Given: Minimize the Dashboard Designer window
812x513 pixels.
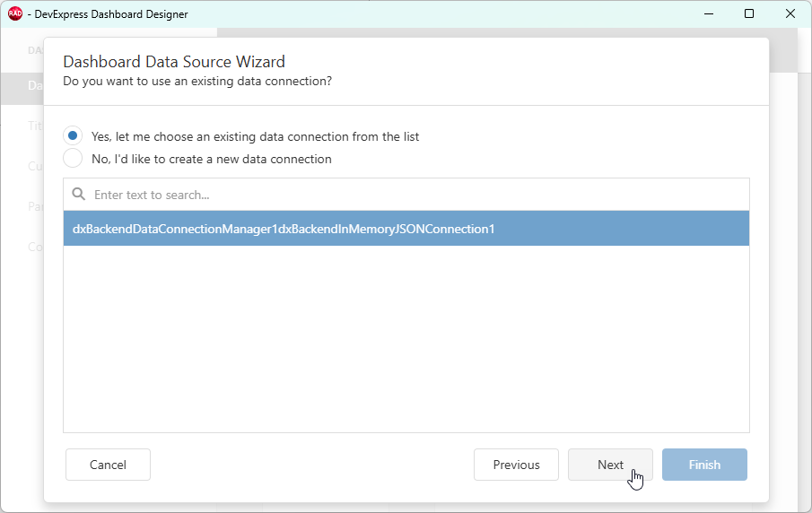Looking at the screenshot, I should (709, 14).
